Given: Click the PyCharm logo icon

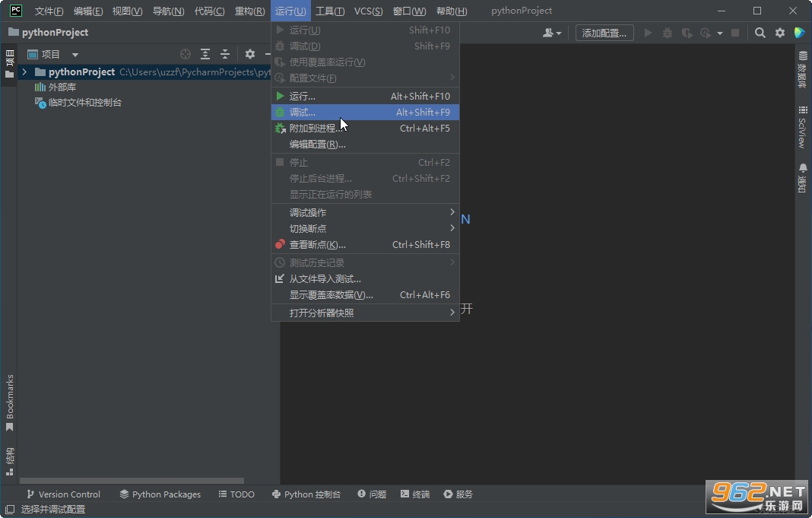Looking at the screenshot, I should click(15, 11).
